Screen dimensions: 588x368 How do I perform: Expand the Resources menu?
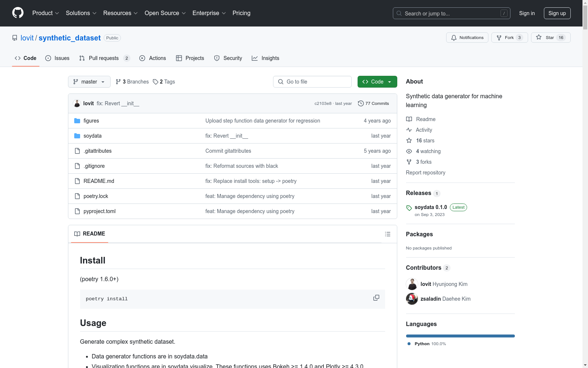click(x=121, y=13)
